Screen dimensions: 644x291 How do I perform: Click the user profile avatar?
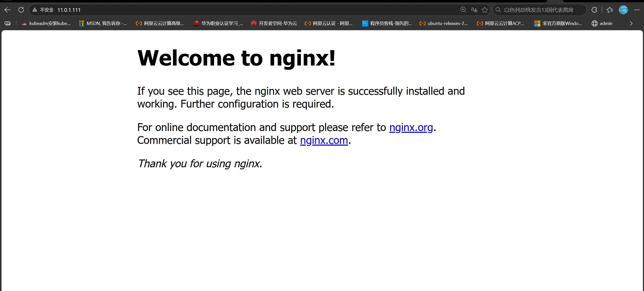(623, 10)
